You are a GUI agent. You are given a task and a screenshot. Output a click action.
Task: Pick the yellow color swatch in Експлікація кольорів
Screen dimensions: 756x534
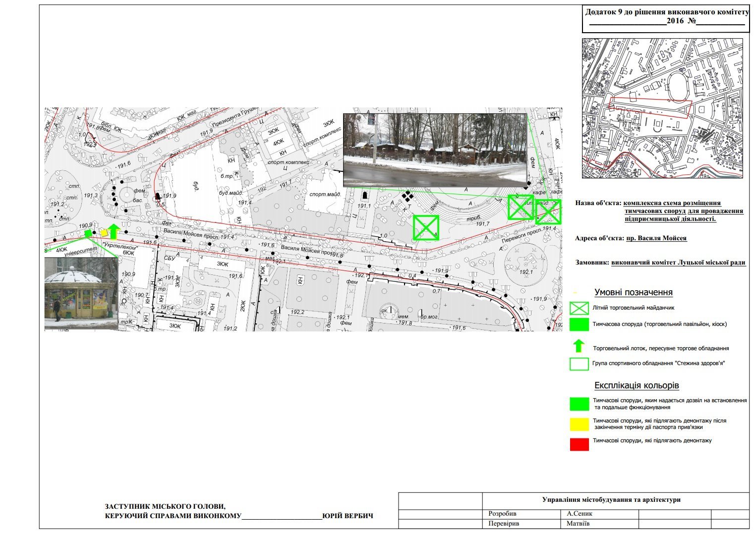pyautogui.click(x=579, y=424)
